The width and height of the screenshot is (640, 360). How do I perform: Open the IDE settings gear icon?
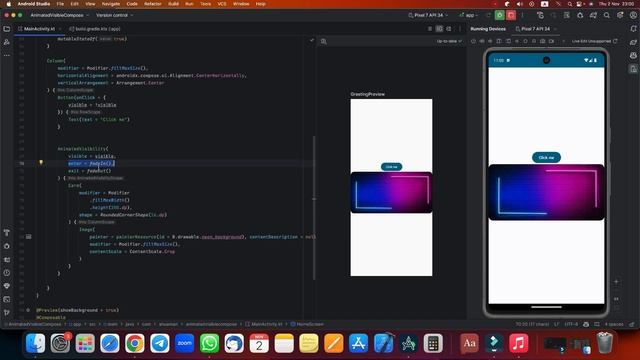tap(620, 15)
